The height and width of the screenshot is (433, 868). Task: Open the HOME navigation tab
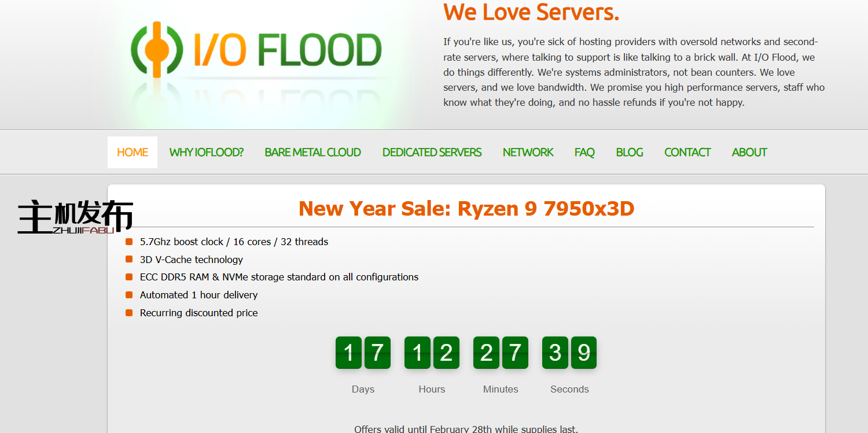tap(133, 153)
